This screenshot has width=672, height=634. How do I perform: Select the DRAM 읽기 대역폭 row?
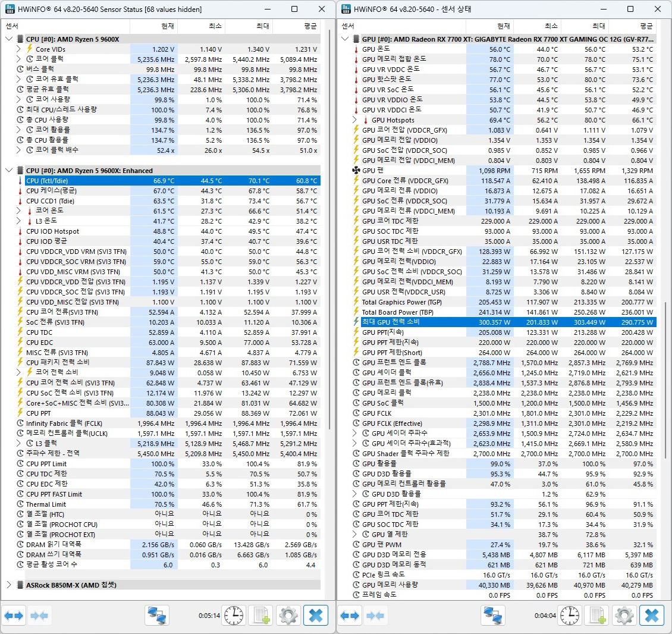click(168, 544)
